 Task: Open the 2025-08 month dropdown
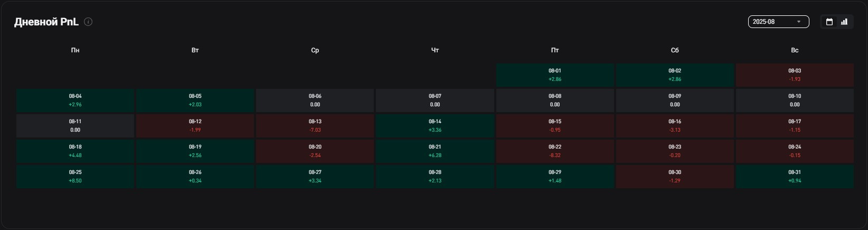[778, 22]
